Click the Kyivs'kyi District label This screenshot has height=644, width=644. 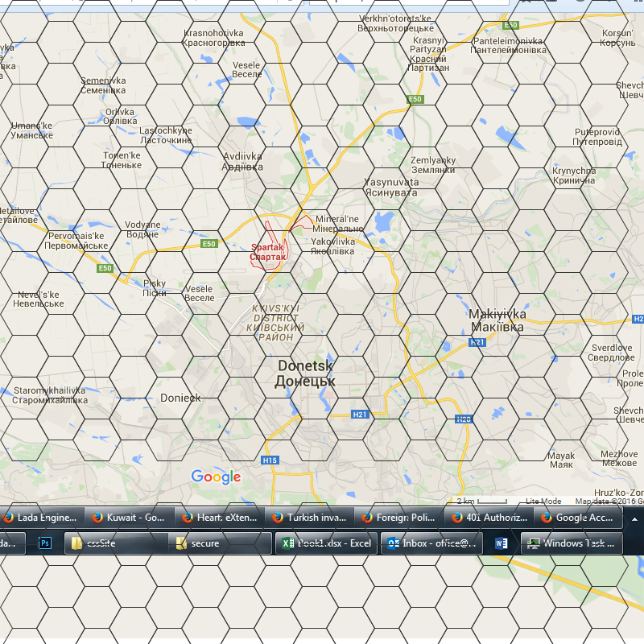point(275,323)
